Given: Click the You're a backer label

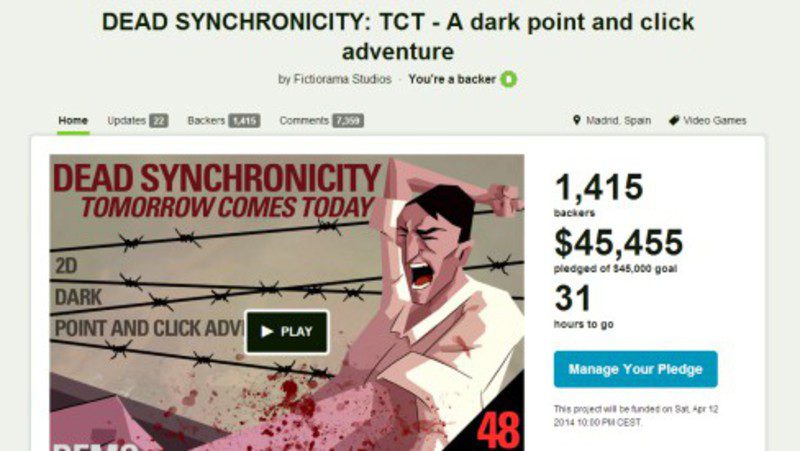Looking at the screenshot, I should [452, 79].
